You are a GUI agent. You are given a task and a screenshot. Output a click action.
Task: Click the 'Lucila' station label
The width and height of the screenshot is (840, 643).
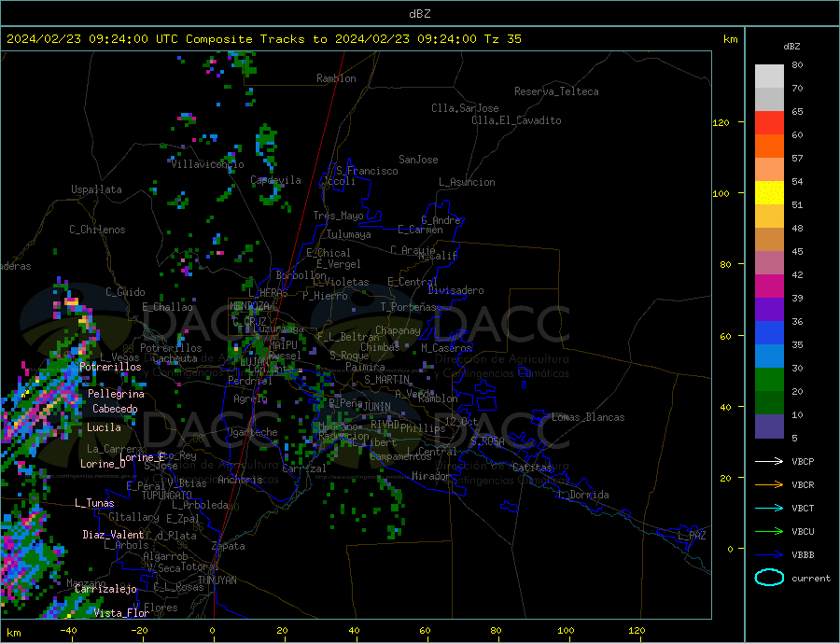click(104, 427)
